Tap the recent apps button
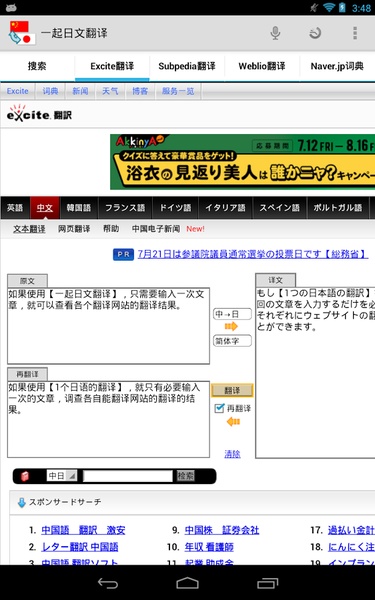This screenshot has height=600, width=375. [x=267, y=583]
